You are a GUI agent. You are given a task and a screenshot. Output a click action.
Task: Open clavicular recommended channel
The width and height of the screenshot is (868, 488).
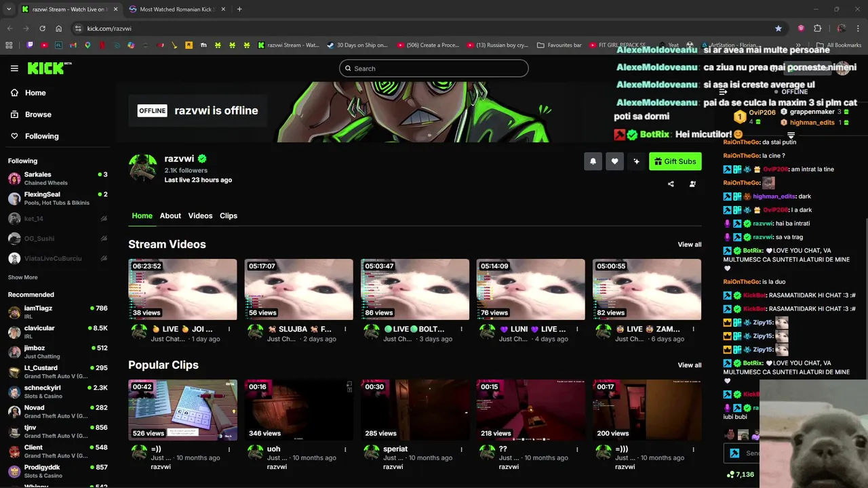click(58, 332)
